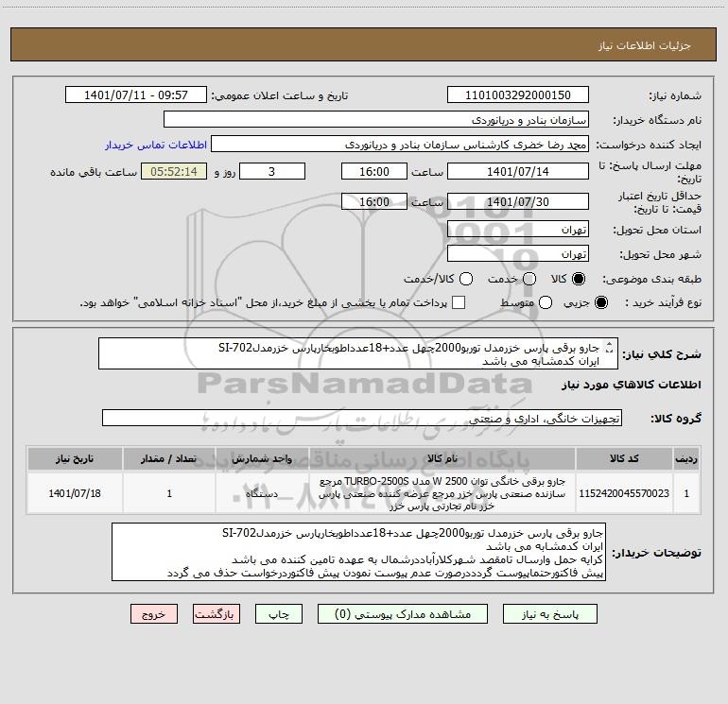
Task: Click the چاپ print button
Action: point(279,614)
